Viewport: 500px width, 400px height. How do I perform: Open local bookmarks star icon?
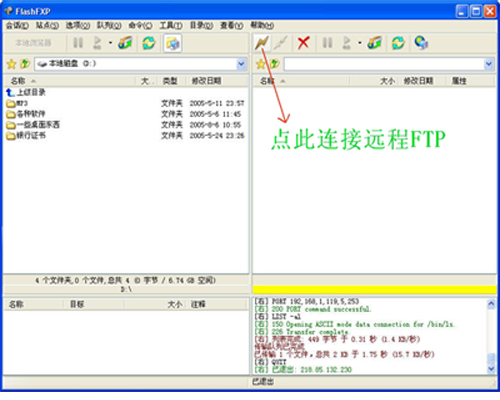point(11,64)
